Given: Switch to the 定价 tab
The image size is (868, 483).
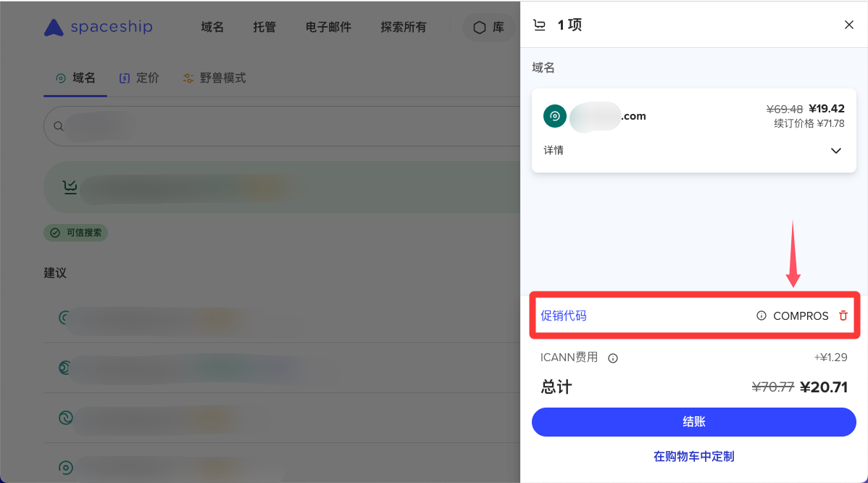Looking at the screenshot, I should pyautogui.click(x=139, y=78).
